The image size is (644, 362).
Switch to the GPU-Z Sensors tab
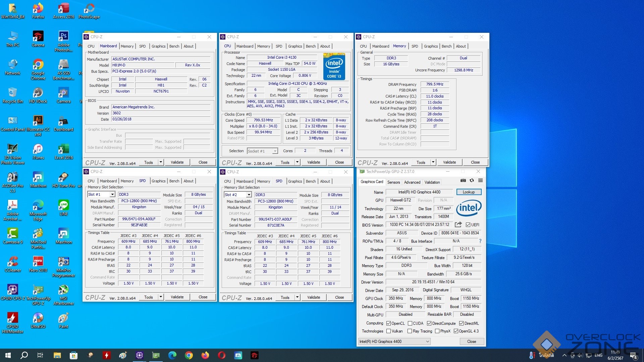pyautogui.click(x=393, y=182)
